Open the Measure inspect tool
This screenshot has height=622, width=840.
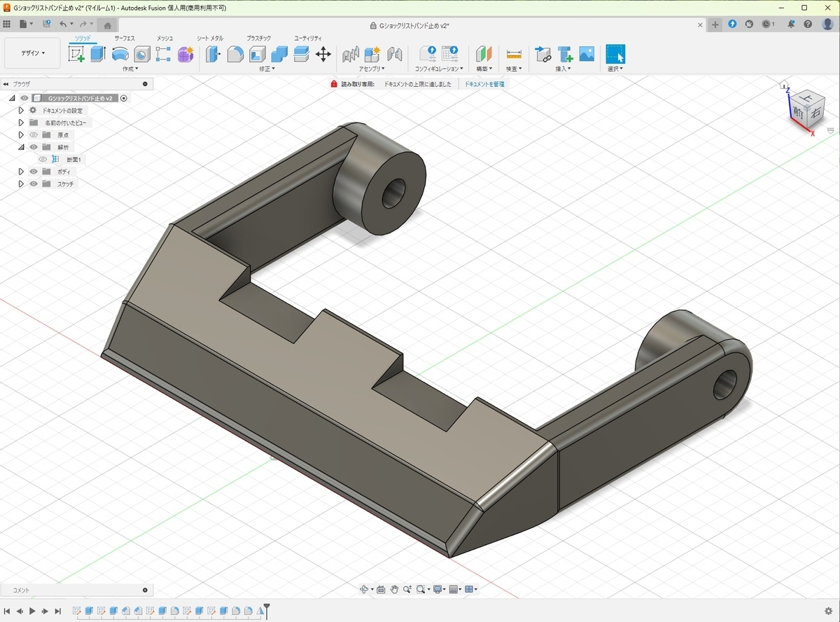point(514,54)
